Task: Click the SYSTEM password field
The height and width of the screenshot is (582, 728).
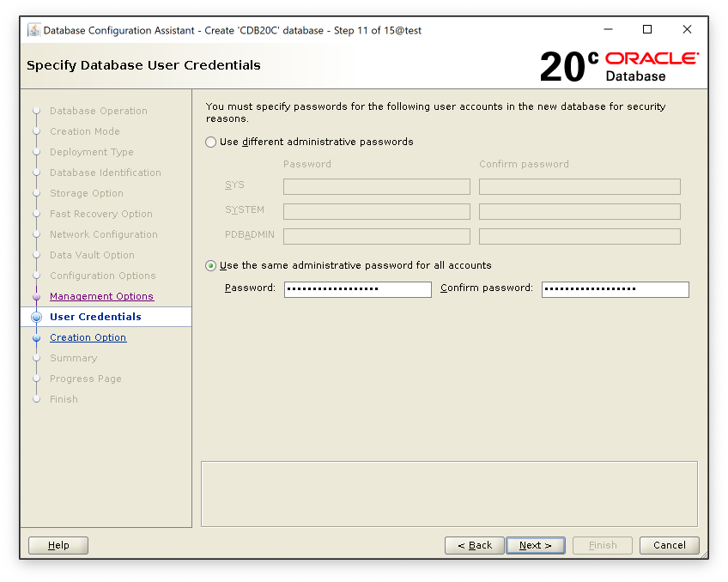Action: 377,211
